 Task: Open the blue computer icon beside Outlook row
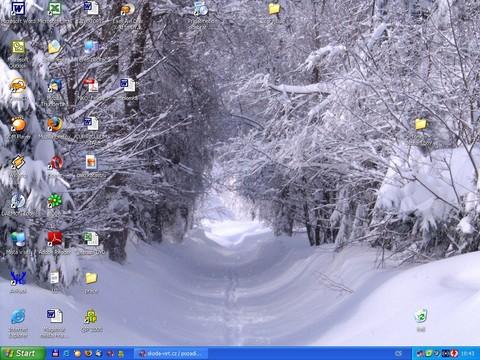click(x=91, y=47)
